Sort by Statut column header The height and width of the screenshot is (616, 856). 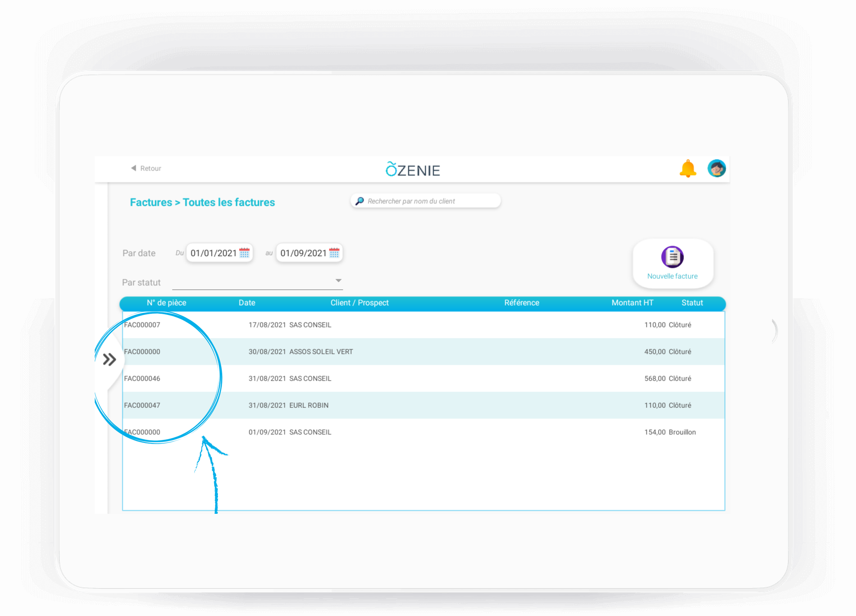692,303
